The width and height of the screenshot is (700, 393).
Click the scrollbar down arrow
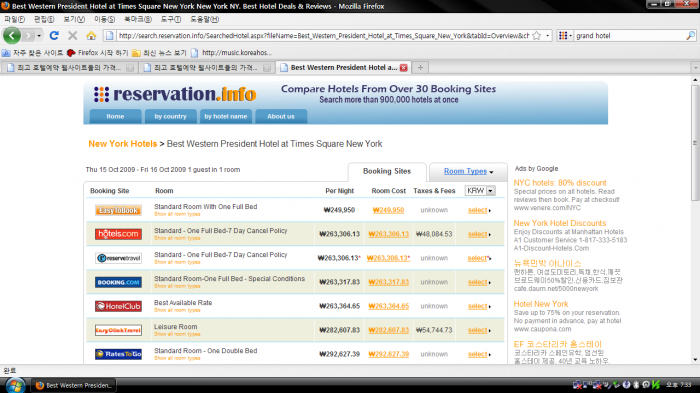(695, 360)
